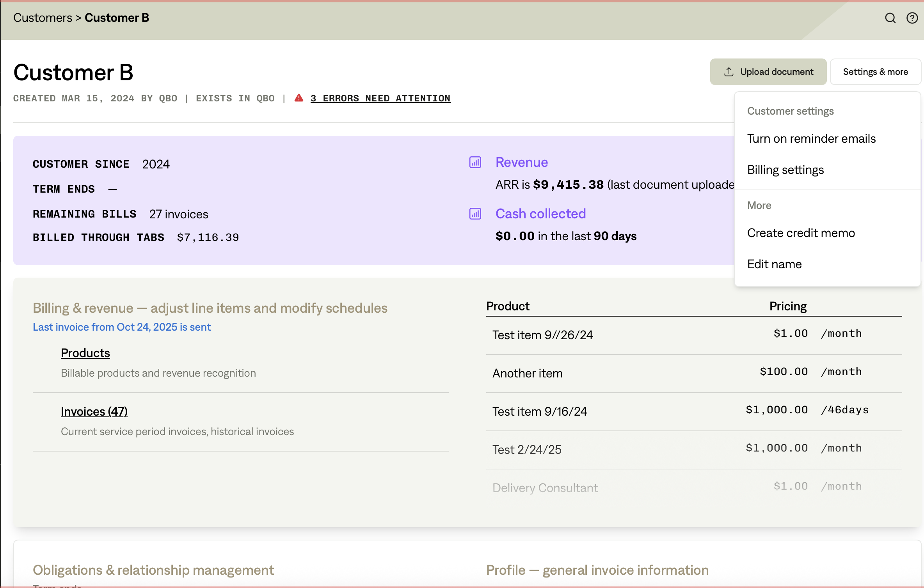Select the Another item product row
Image resolution: width=924 pixels, height=588 pixels.
click(527, 373)
